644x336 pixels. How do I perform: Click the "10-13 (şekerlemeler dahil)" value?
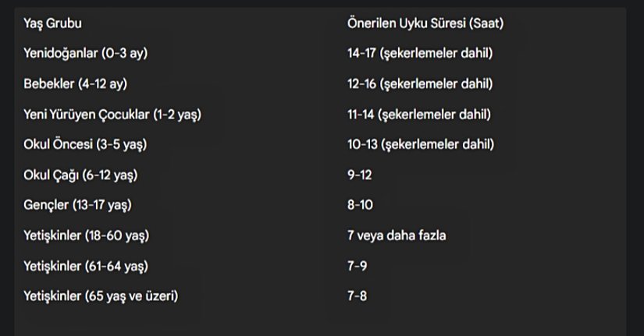pos(421,144)
